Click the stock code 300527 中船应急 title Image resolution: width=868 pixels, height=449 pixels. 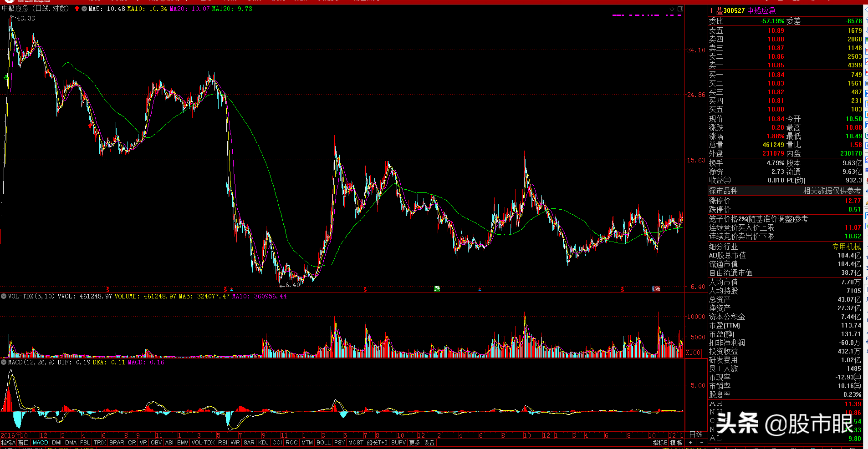tap(749, 11)
